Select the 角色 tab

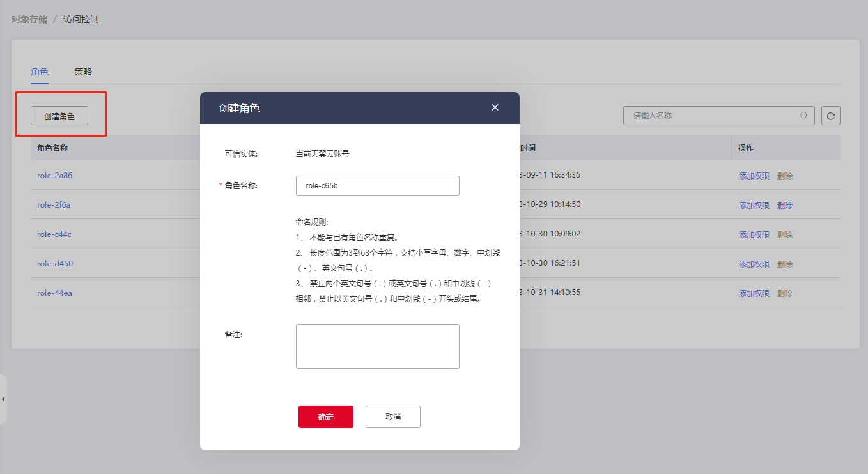pyautogui.click(x=40, y=72)
